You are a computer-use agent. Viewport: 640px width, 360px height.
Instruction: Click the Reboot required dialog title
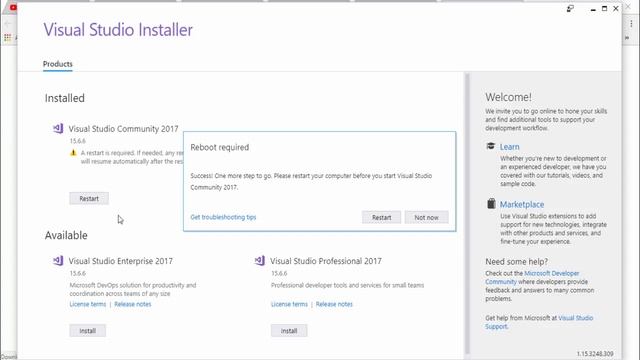(x=220, y=147)
